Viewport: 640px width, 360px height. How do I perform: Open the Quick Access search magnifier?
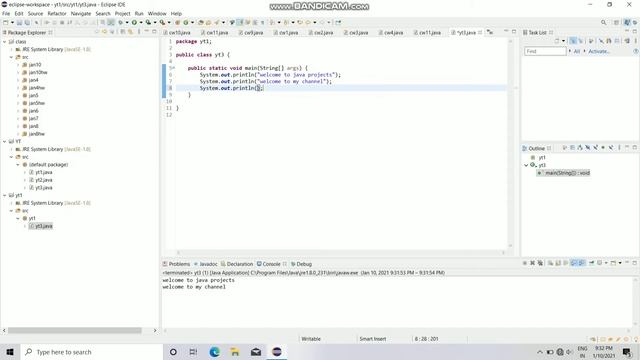604,22
